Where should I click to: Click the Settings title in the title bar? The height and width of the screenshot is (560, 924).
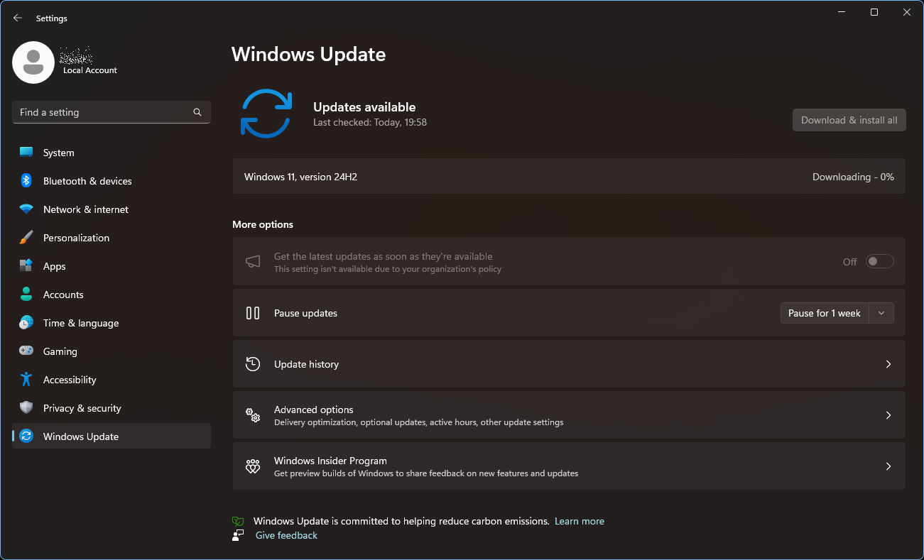(52, 18)
